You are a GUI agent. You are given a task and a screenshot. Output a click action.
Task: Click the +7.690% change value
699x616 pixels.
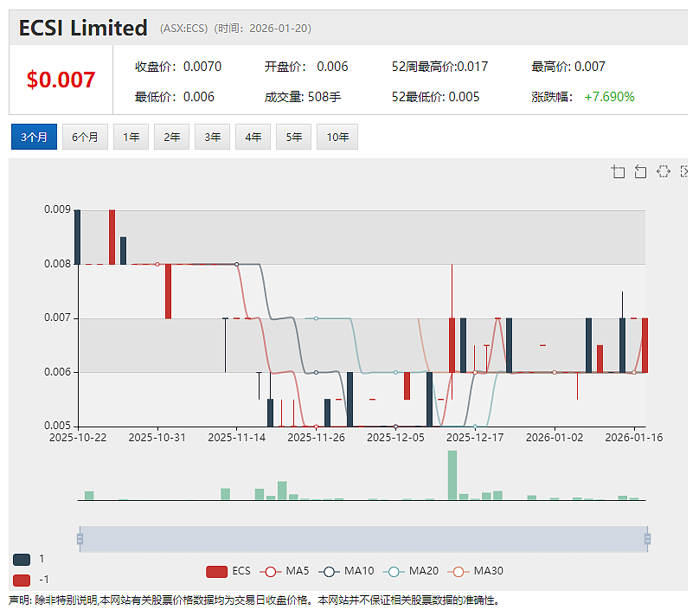tap(609, 97)
